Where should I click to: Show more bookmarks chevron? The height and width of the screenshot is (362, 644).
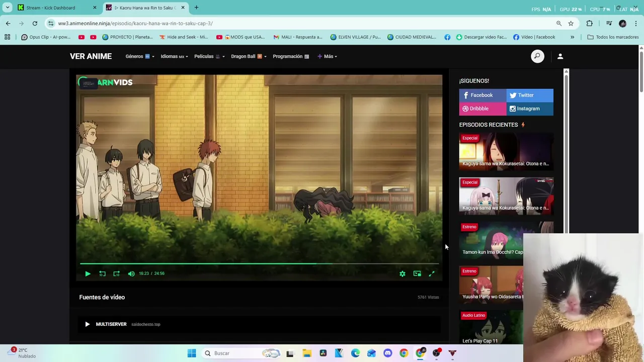click(x=572, y=37)
